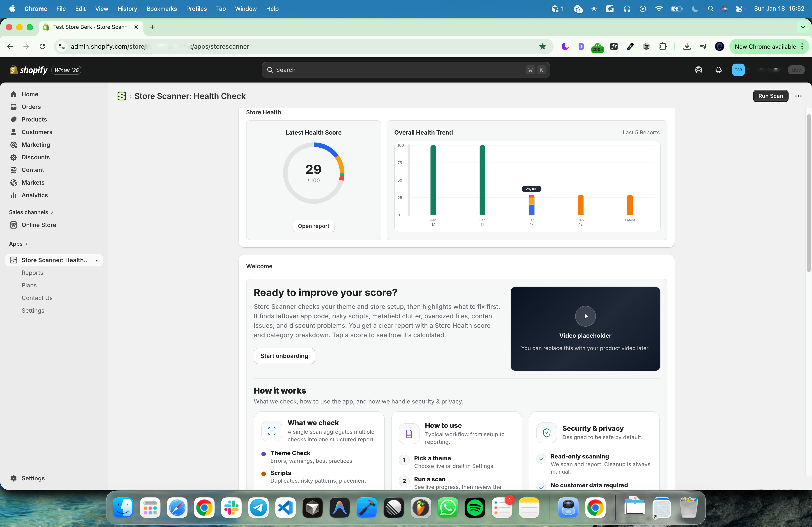This screenshot has height=527, width=812.
Task: Open the Discounts badge icon
Action: point(14,157)
